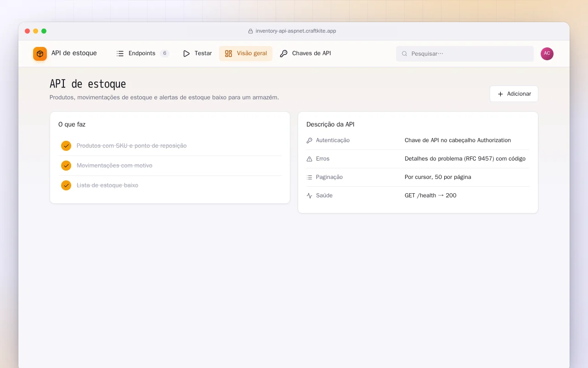Click the struck-through text 'Produtos com SKU e ponto de reposição'
Viewport: 588px width, 368px height.
[x=131, y=146]
